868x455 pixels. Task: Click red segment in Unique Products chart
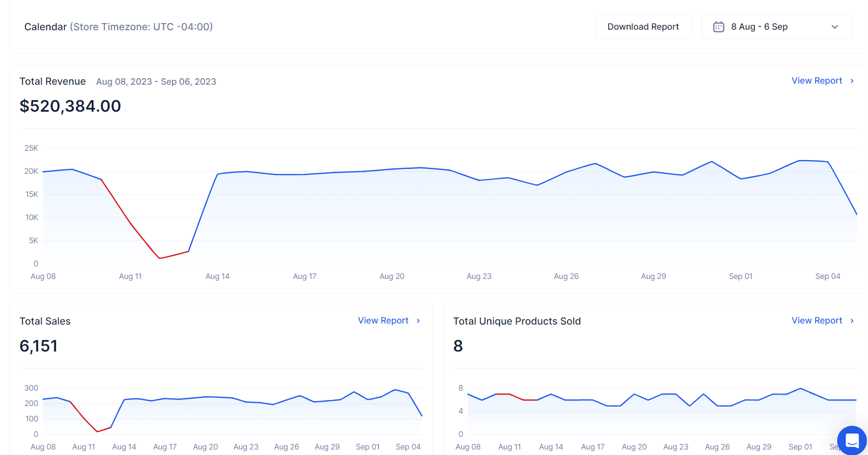tap(517, 397)
